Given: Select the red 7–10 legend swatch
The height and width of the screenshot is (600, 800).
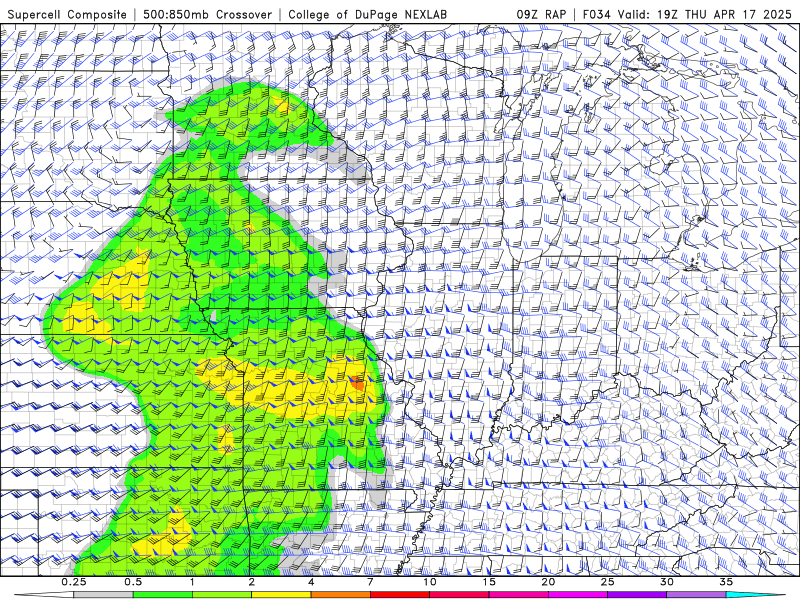Looking at the screenshot, I should click(x=399, y=595).
